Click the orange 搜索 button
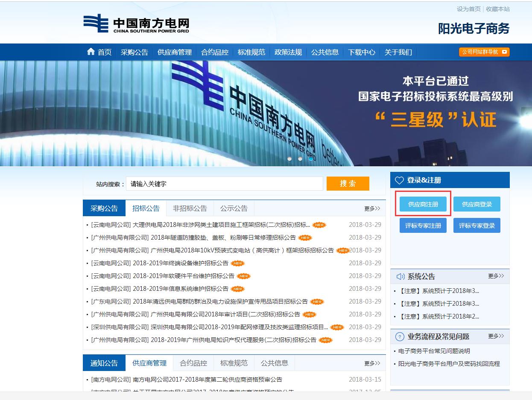532x400 pixels. pyautogui.click(x=348, y=184)
